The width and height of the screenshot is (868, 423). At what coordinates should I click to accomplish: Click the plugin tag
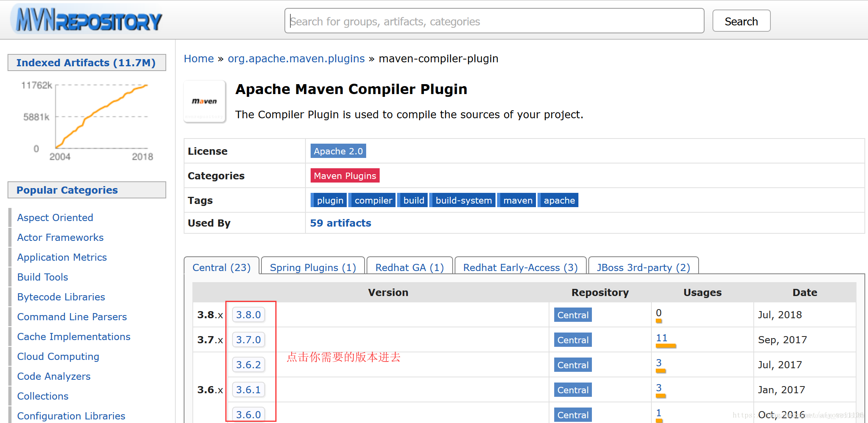pyautogui.click(x=329, y=200)
